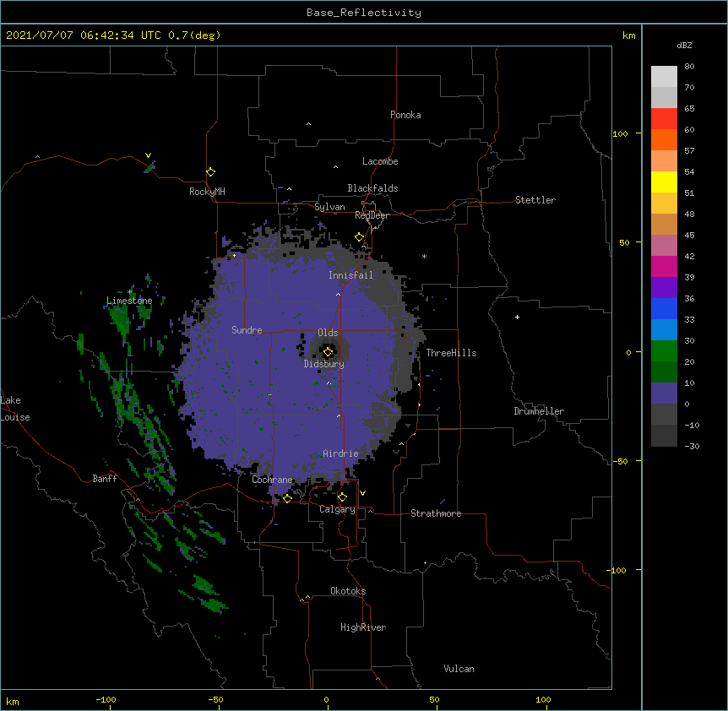Click the yellow V marker northwest of RockyMH
Viewport: 728px width, 711px height.
[x=148, y=155]
